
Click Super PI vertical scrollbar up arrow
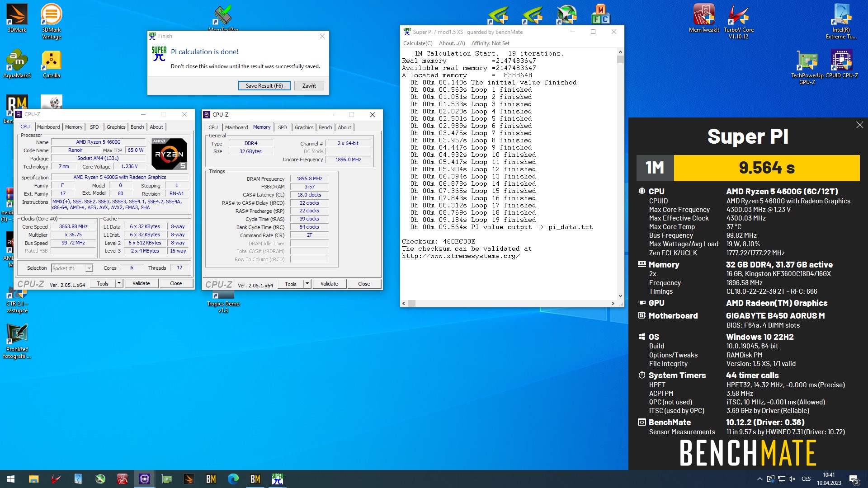pyautogui.click(x=620, y=52)
